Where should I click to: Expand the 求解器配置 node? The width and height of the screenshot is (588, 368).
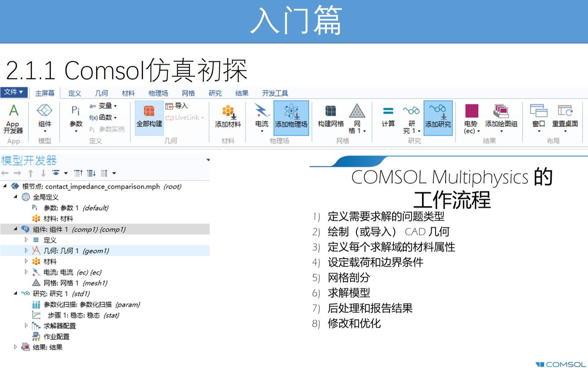[26, 325]
